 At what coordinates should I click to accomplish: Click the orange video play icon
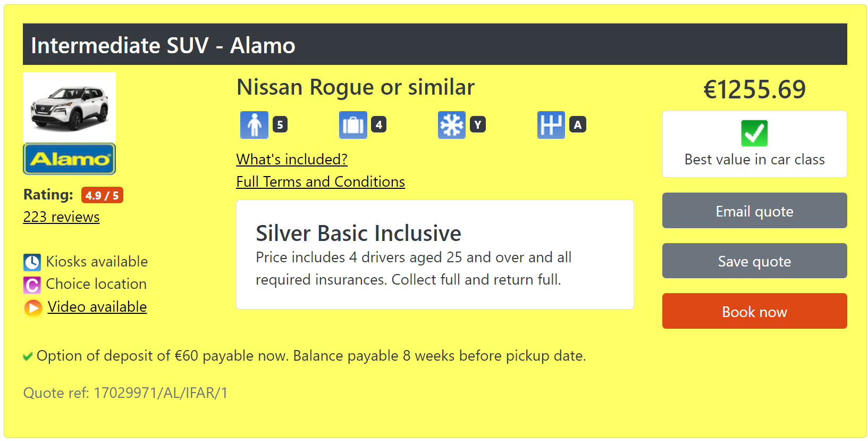click(x=33, y=307)
